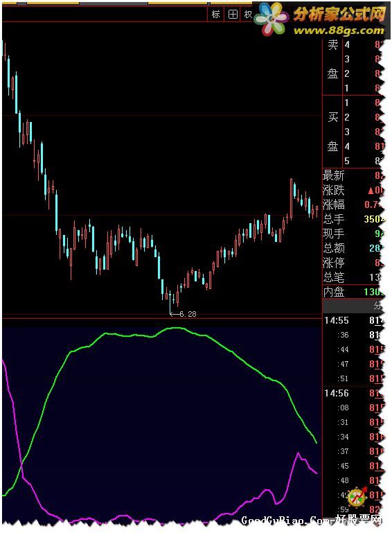392x533 pixels.
Task: Click the 标 toolbar button
Action: [x=215, y=15]
